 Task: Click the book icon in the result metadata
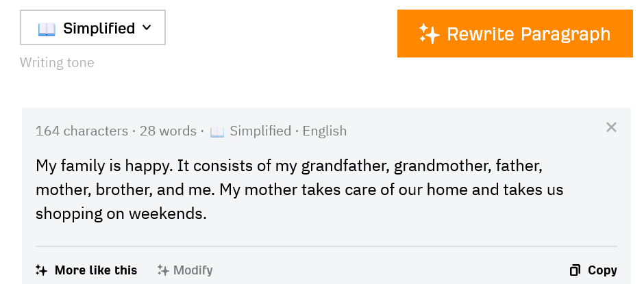pyautogui.click(x=217, y=132)
